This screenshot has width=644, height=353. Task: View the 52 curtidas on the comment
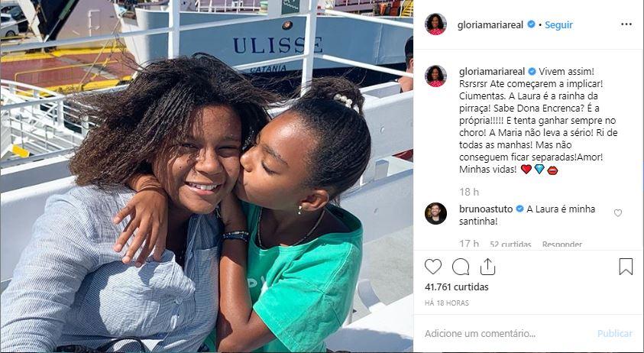[x=510, y=244]
